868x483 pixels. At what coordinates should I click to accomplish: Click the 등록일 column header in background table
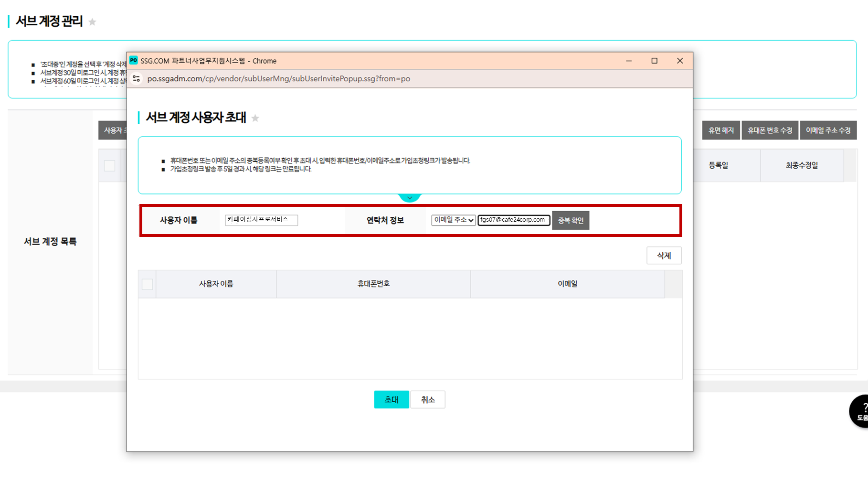click(x=719, y=165)
